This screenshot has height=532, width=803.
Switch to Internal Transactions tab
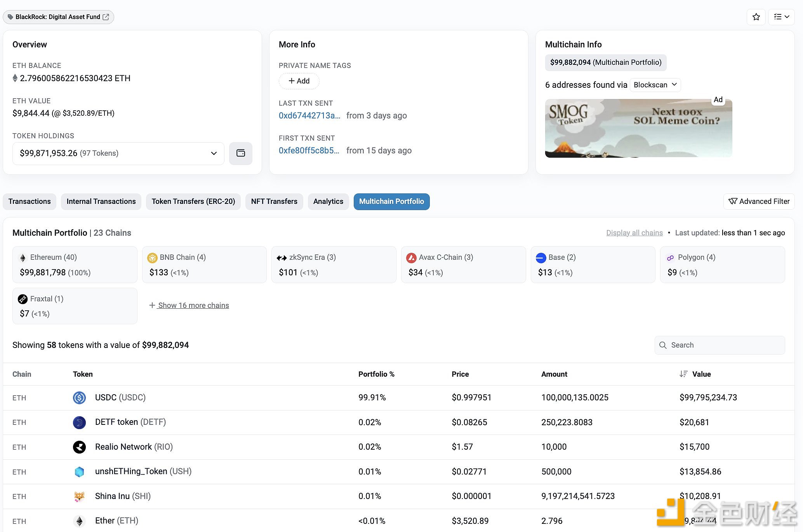tap(101, 202)
